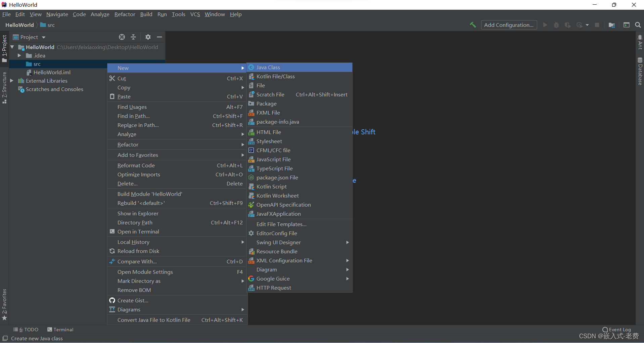Screen dimensions: 644x343
Task: Expand the Mark Directory as submenu
Action: click(x=177, y=281)
